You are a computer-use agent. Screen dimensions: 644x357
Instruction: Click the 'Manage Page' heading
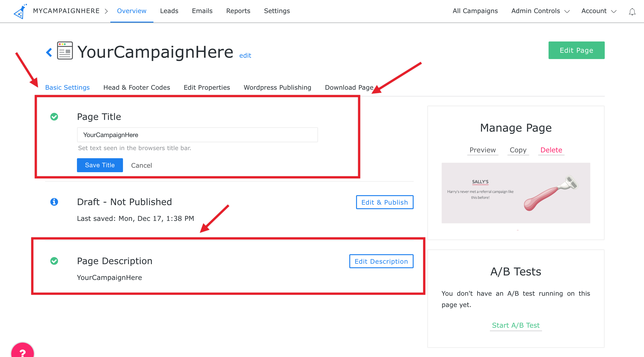[516, 128]
